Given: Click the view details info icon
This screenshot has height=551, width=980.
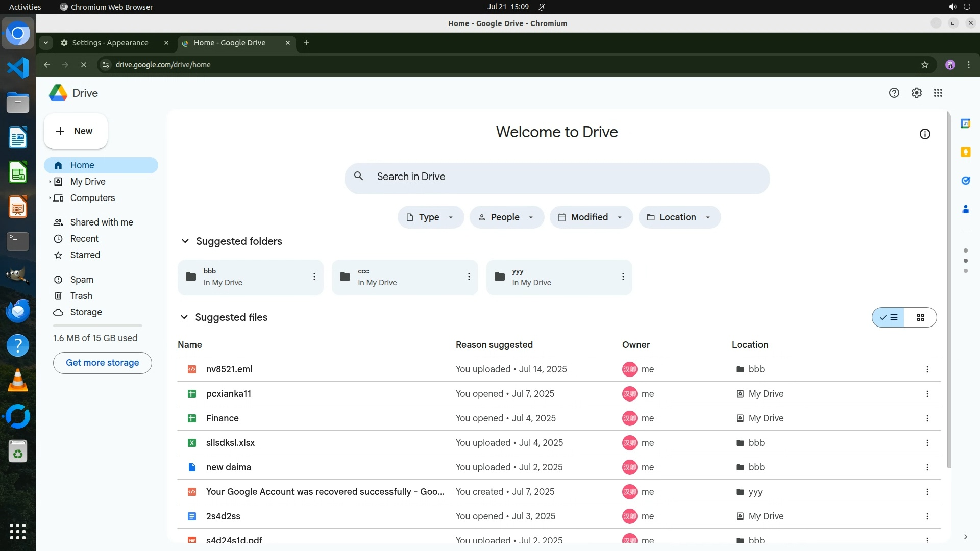Looking at the screenshot, I should tap(924, 134).
